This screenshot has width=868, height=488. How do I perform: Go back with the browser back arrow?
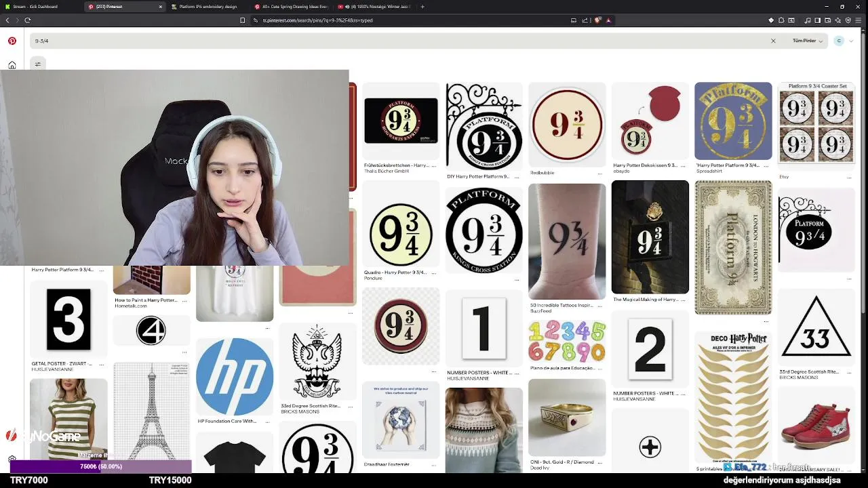tap(7, 20)
